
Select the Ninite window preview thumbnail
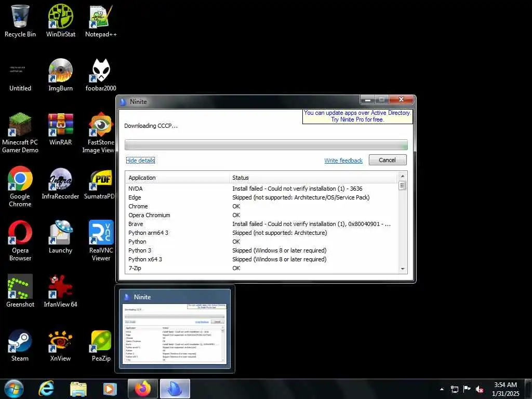tap(175, 329)
